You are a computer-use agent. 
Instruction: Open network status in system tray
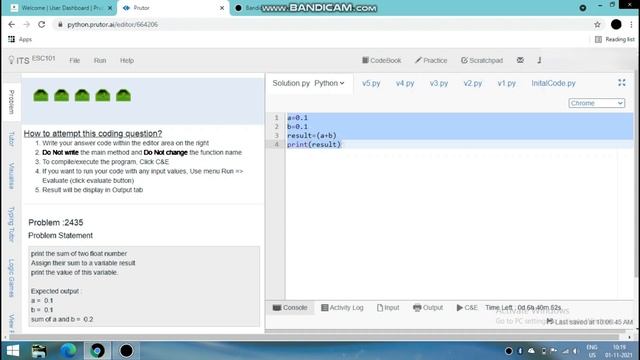click(x=565, y=351)
